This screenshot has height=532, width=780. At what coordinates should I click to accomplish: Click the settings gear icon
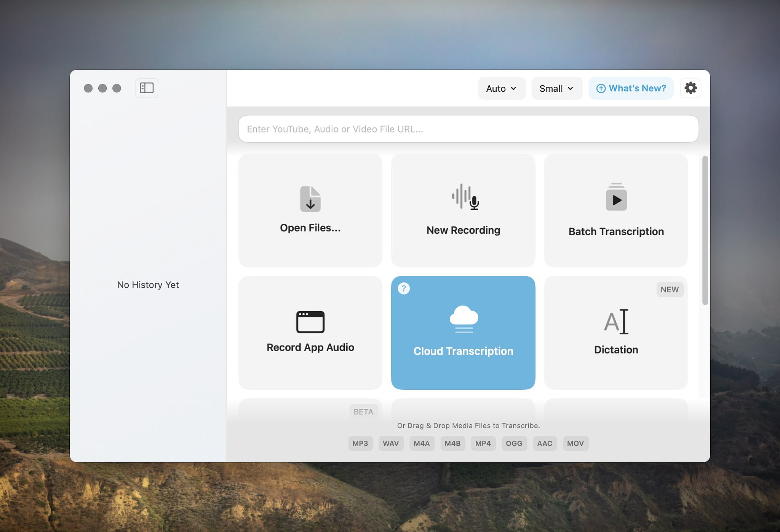[x=689, y=88]
